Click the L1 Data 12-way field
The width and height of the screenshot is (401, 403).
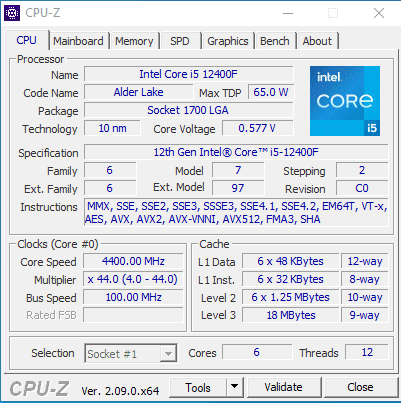pyautogui.click(x=365, y=261)
